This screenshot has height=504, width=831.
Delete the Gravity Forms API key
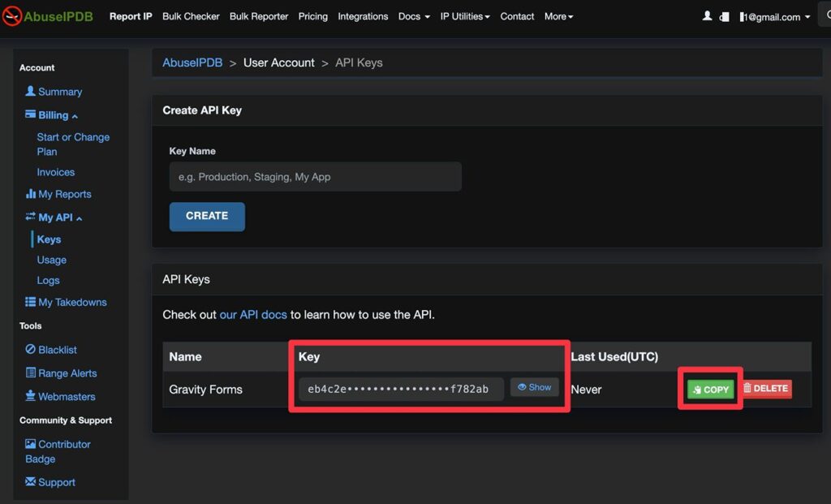pyautogui.click(x=767, y=389)
